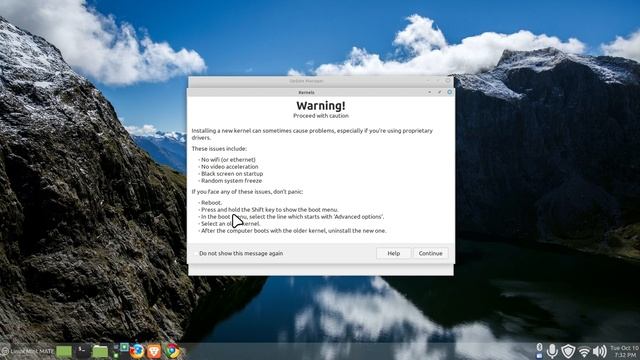Click the 'Reboot.' instruction line
The height and width of the screenshot is (360, 640).
210,202
